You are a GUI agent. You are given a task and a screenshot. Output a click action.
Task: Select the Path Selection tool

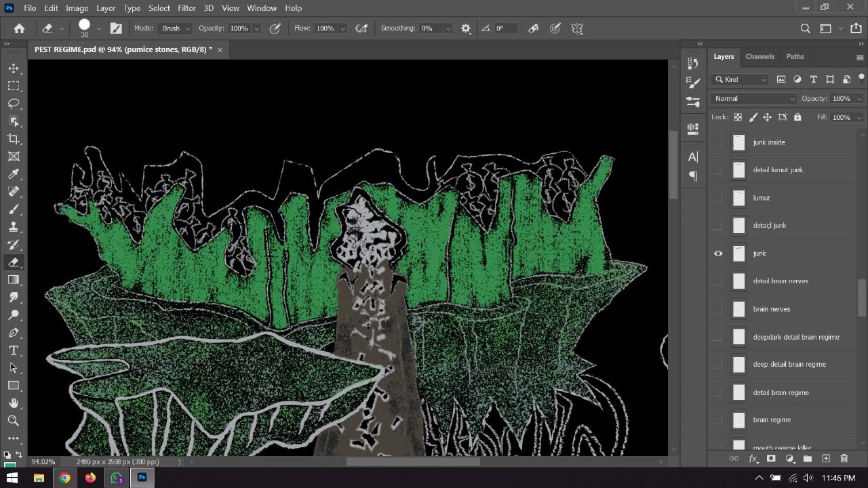tap(14, 368)
